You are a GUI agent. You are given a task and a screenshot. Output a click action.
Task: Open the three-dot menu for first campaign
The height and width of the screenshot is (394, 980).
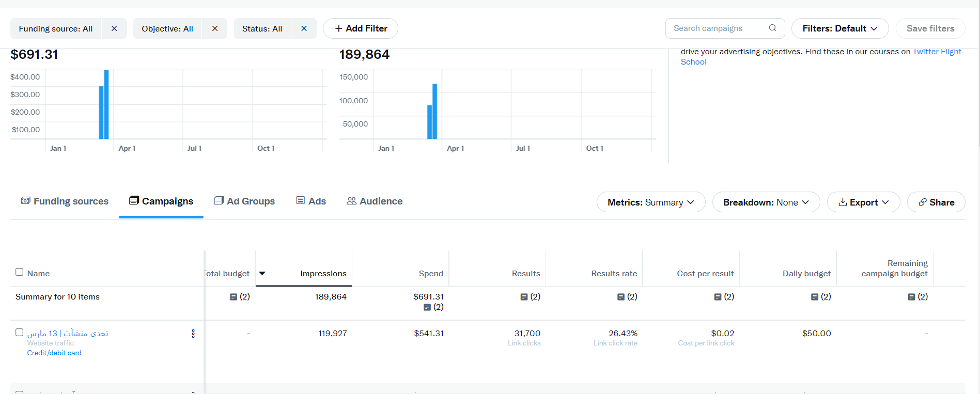click(193, 334)
